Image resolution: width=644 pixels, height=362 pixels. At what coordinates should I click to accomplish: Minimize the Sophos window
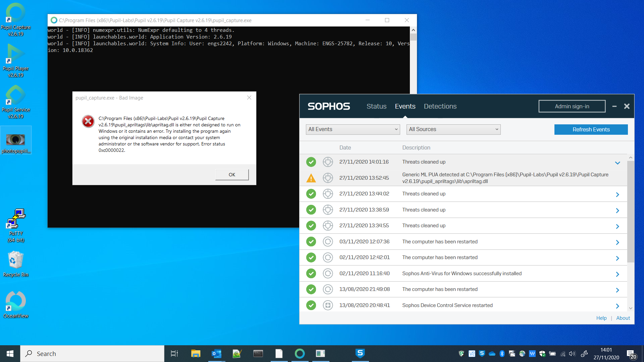click(x=614, y=106)
